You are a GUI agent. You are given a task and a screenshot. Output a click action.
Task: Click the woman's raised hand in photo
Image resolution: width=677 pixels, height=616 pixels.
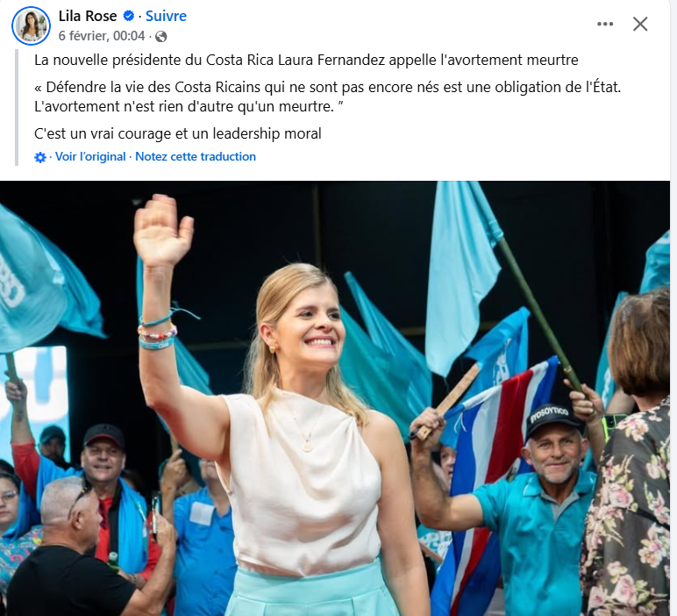tap(163, 230)
